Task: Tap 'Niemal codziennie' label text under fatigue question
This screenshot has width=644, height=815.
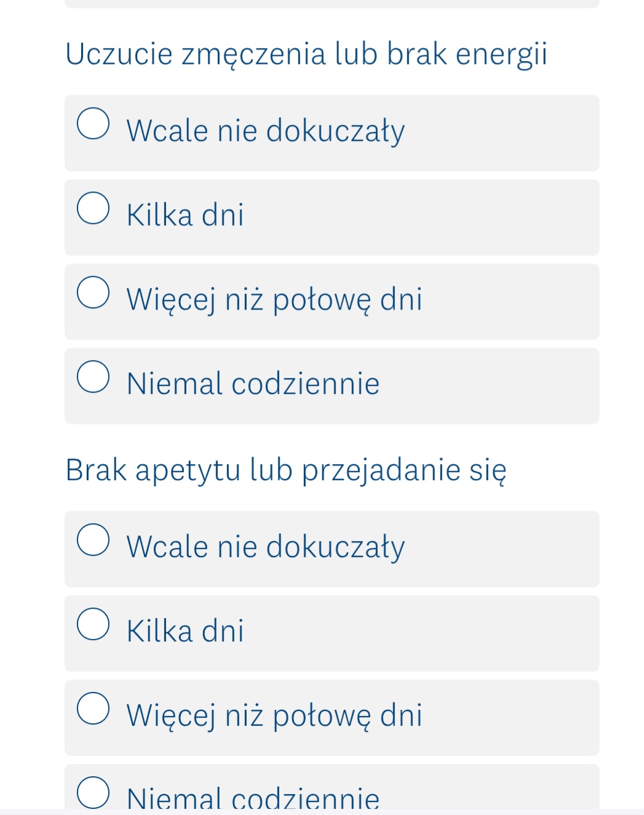Action: (253, 384)
